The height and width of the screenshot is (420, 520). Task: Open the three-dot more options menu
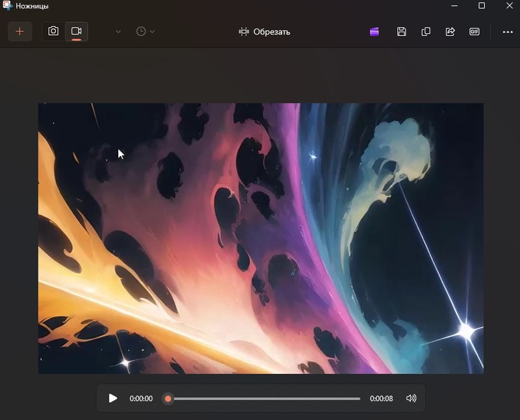pyautogui.click(x=508, y=31)
